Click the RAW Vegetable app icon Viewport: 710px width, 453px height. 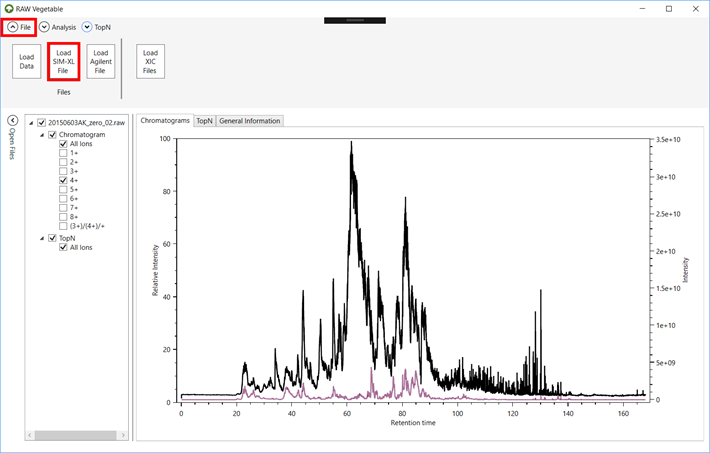coord(9,9)
